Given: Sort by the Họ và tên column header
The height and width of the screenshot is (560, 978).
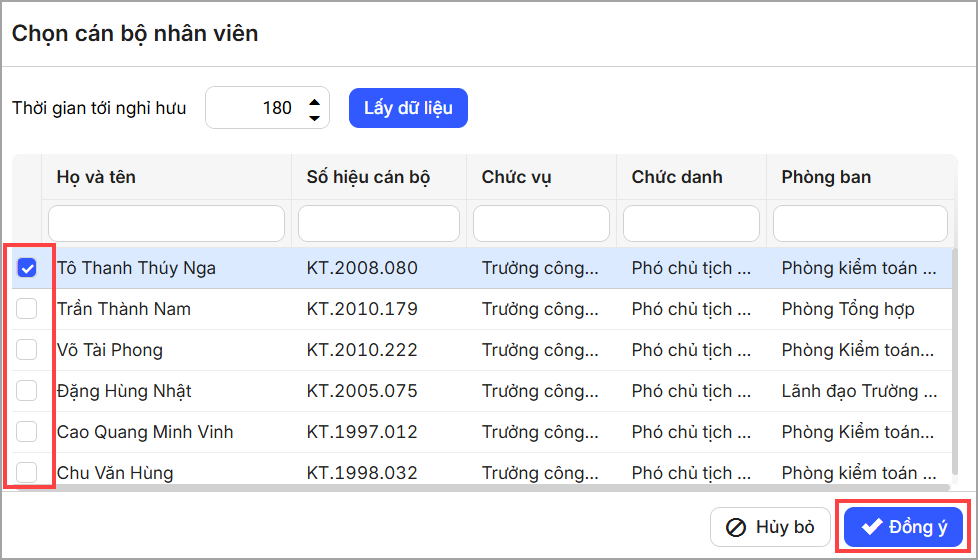Looking at the screenshot, I should pos(97,177).
